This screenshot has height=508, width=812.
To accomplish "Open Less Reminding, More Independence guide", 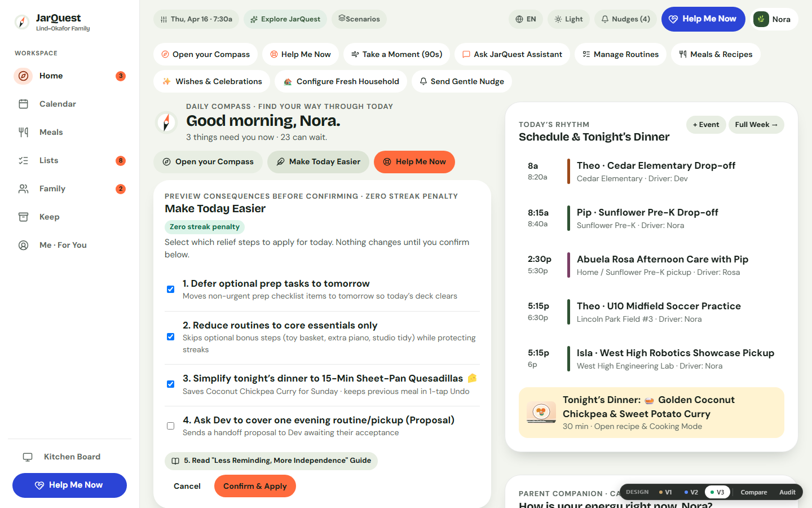I will (x=271, y=461).
